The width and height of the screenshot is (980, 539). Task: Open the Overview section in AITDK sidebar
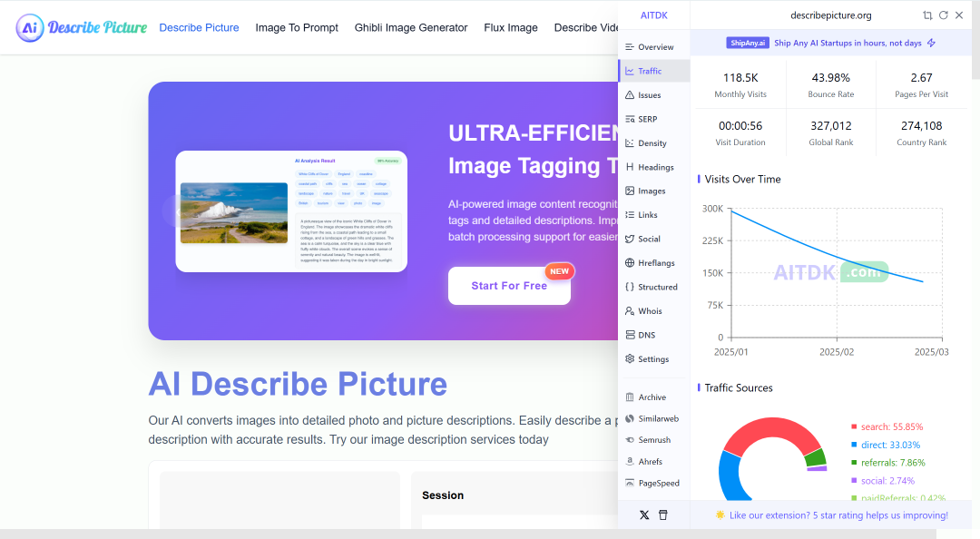[653, 47]
